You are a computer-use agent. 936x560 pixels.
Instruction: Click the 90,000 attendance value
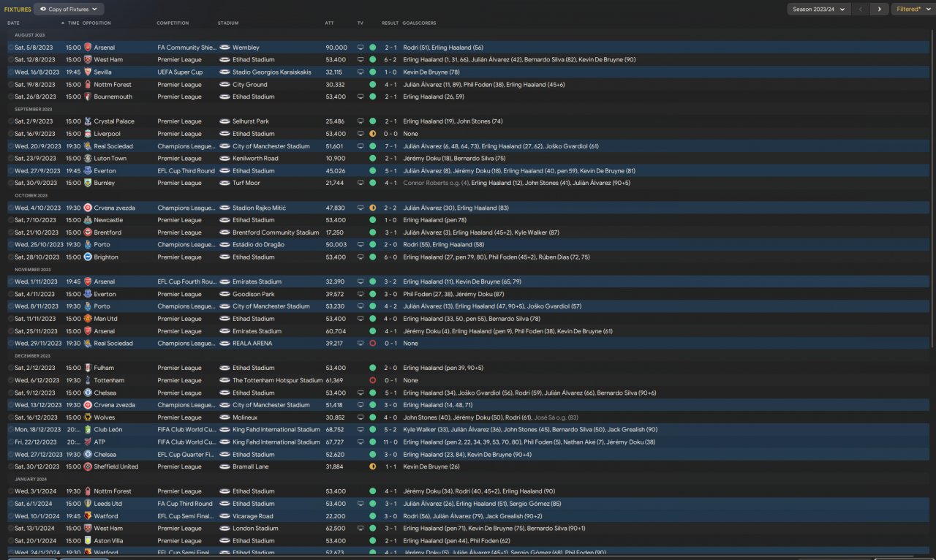[336, 48]
